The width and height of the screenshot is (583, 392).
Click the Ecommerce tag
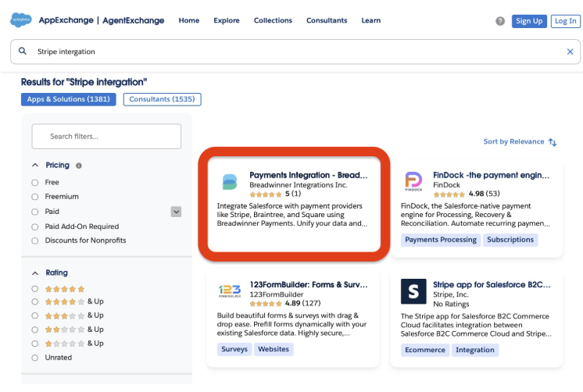tap(425, 350)
